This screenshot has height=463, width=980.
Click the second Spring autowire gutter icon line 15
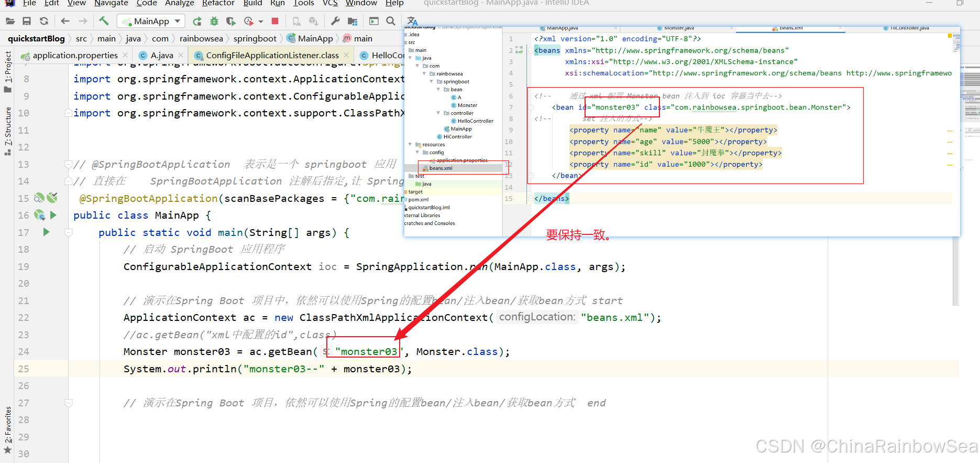(x=52, y=198)
